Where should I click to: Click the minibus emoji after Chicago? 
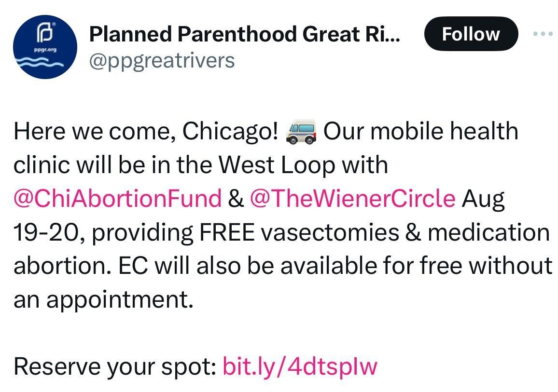click(x=301, y=132)
